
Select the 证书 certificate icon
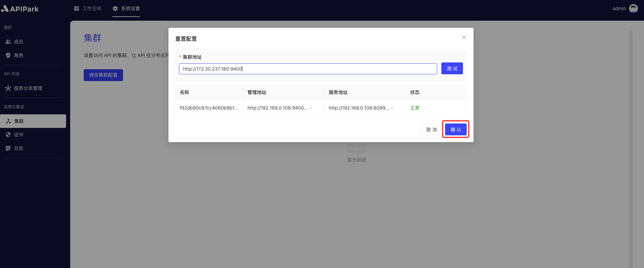(8, 135)
